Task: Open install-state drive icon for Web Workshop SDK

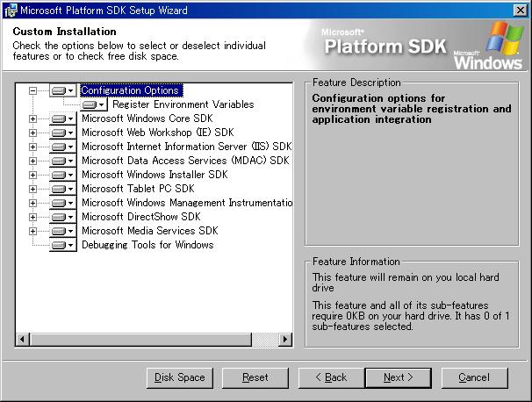Action: [x=62, y=133]
